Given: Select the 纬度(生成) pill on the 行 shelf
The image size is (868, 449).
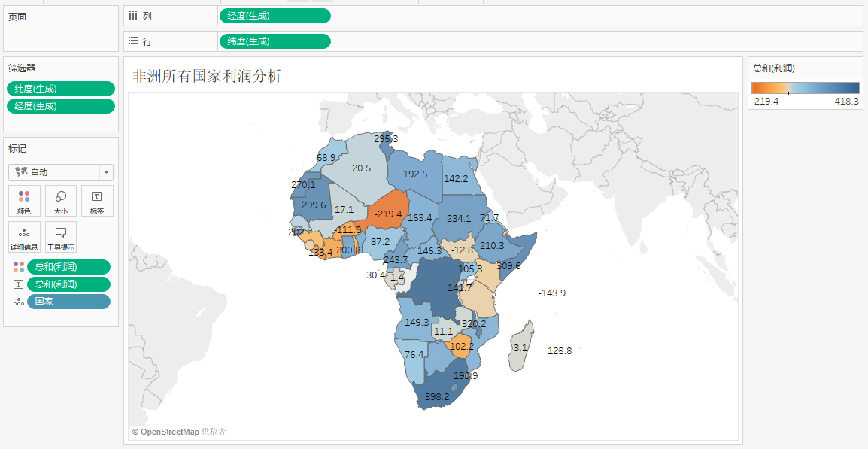Looking at the screenshot, I should point(275,41).
